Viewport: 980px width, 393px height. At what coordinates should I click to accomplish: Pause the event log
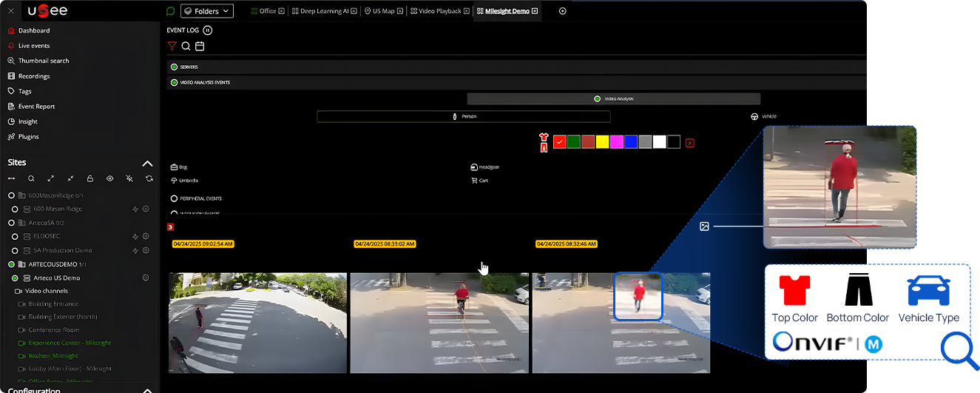(207, 30)
